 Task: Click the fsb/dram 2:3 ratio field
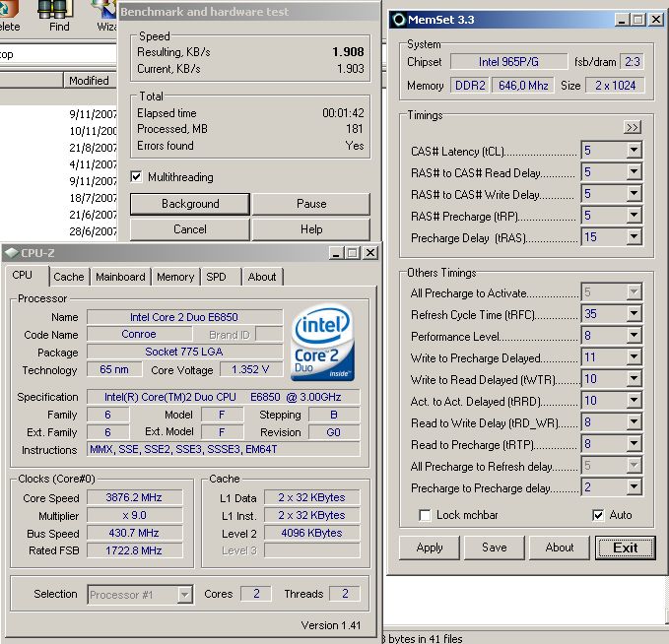click(632, 62)
